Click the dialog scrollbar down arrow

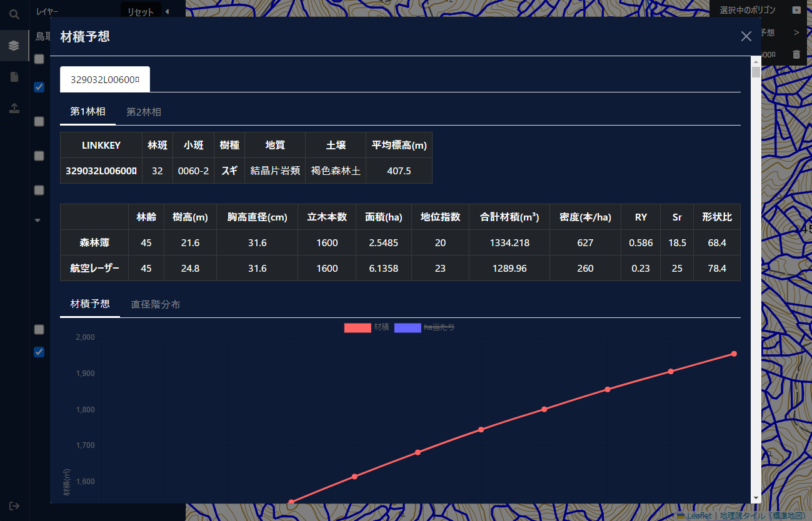[x=756, y=499]
